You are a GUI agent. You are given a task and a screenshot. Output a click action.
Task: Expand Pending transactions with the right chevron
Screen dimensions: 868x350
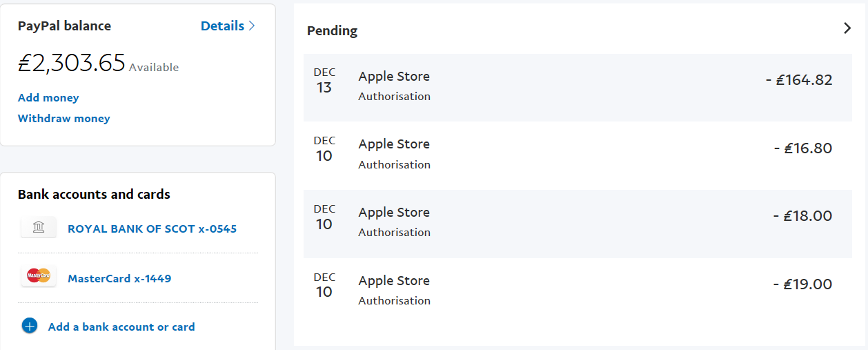(848, 28)
